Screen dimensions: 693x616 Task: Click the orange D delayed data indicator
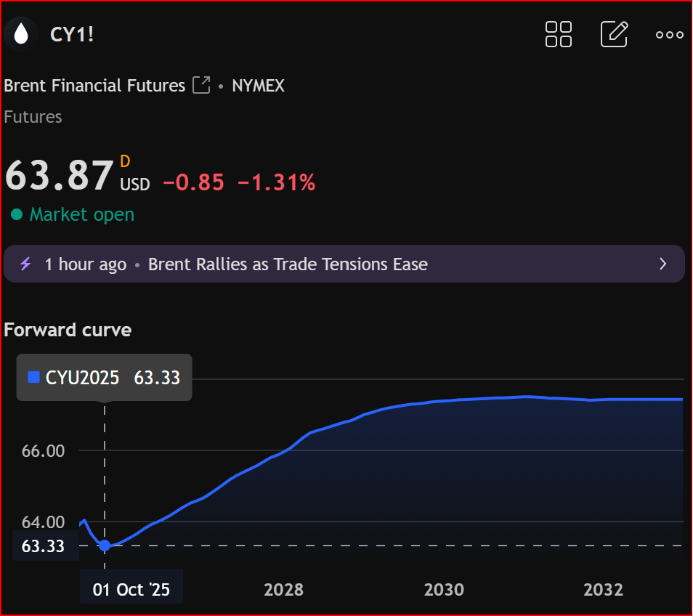pos(125,161)
